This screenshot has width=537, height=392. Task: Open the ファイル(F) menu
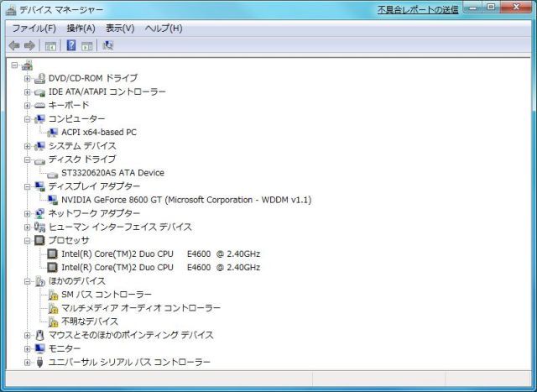click(x=34, y=28)
